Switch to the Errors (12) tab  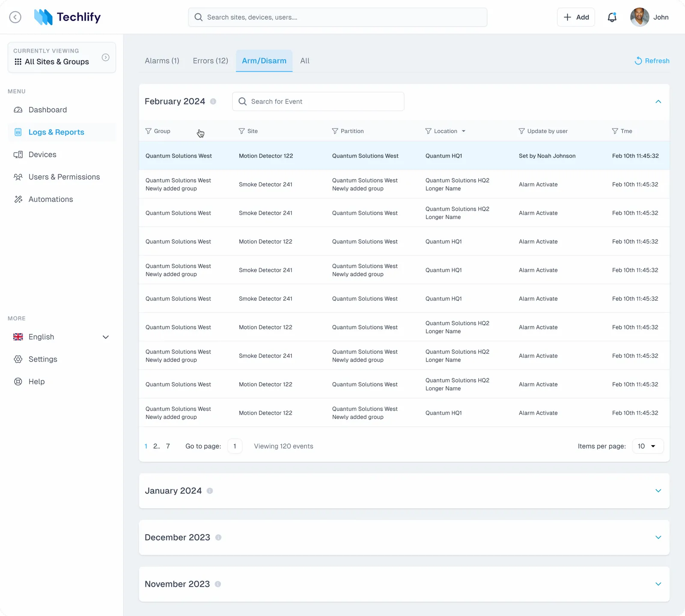[x=211, y=61]
